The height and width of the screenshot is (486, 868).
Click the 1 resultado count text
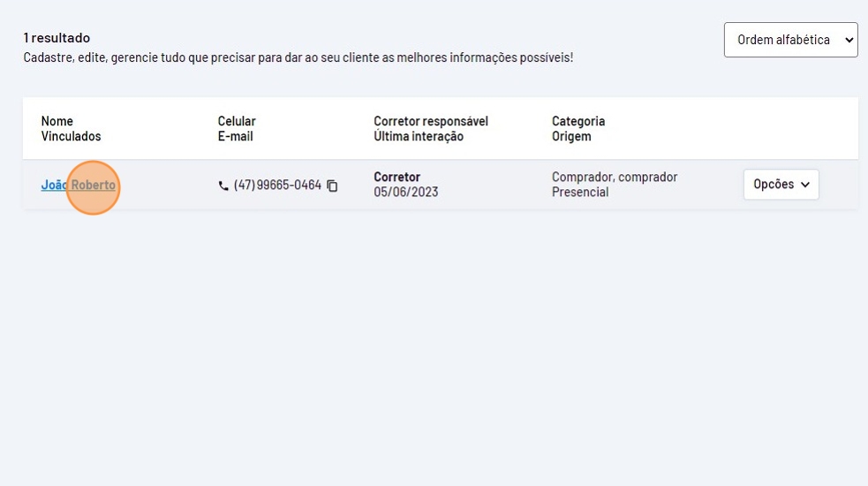[x=57, y=38]
